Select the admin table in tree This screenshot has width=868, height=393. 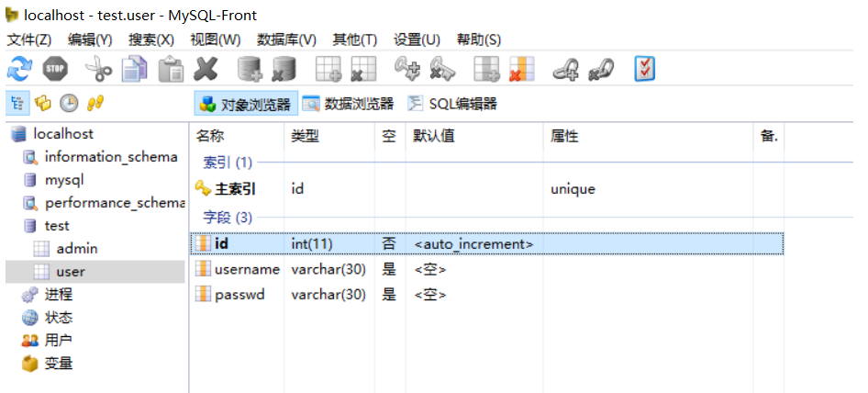76,248
